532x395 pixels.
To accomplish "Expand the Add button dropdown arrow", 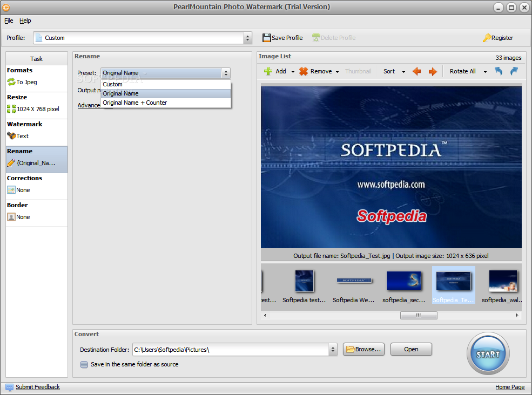I will pyautogui.click(x=293, y=72).
